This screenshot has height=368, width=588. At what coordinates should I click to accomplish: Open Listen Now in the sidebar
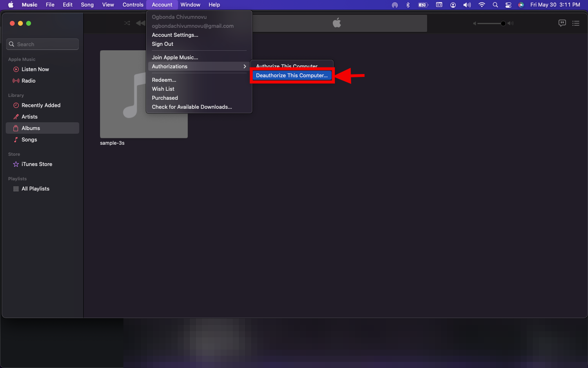coord(35,70)
